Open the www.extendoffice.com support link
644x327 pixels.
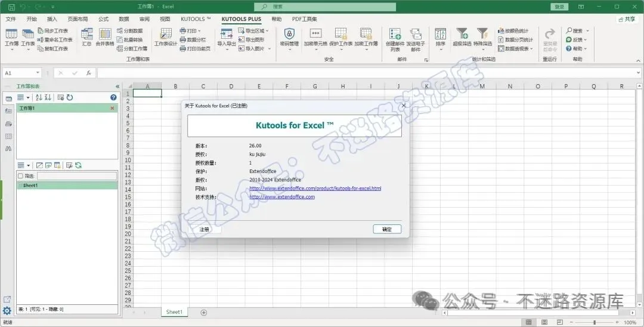tap(282, 197)
